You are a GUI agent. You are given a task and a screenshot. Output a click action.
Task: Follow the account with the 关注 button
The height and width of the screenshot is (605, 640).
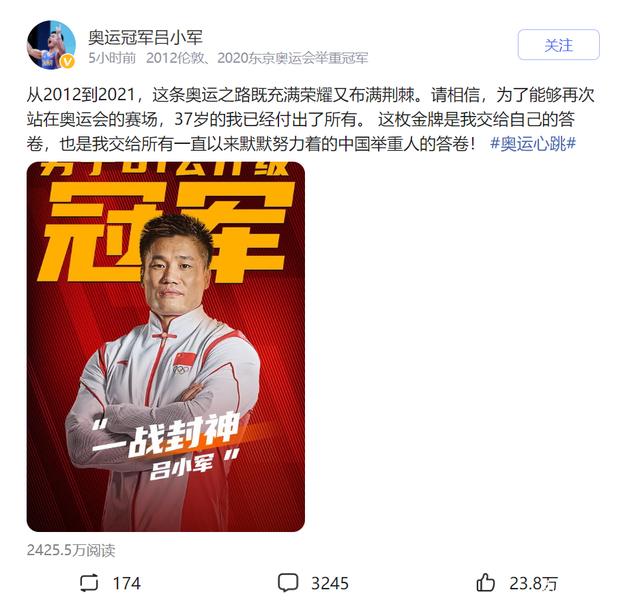558,45
